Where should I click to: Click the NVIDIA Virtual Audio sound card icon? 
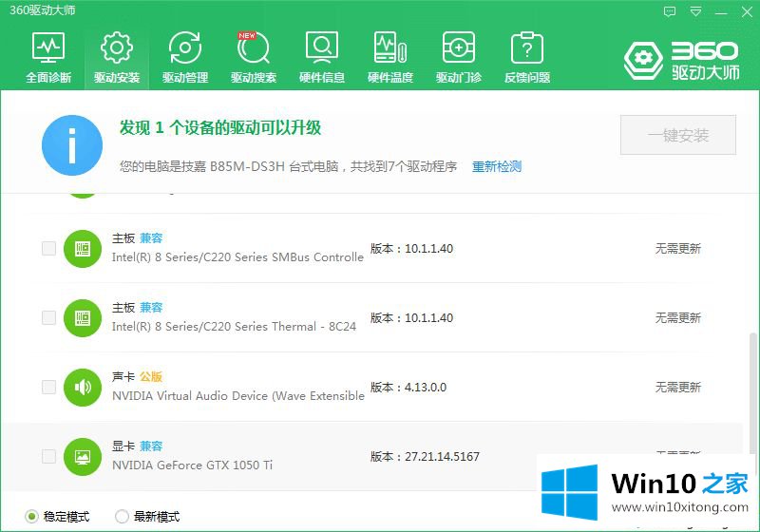[x=83, y=388]
